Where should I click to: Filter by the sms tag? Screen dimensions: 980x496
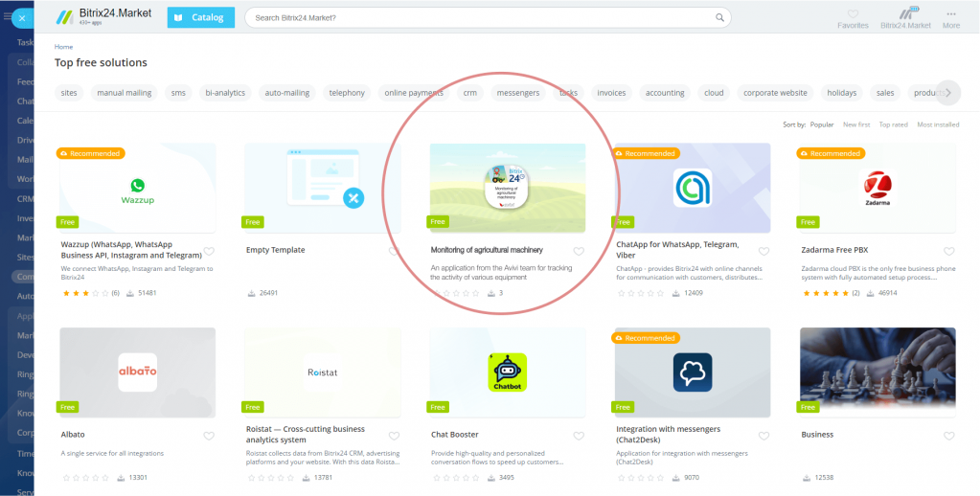pyautogui.click(x=179, y=93)
